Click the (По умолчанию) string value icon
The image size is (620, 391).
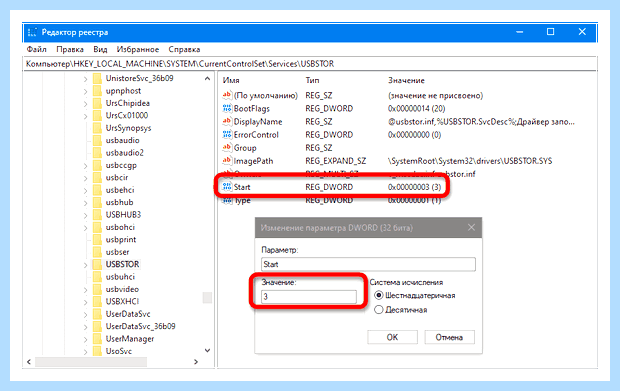coord(227,95)
